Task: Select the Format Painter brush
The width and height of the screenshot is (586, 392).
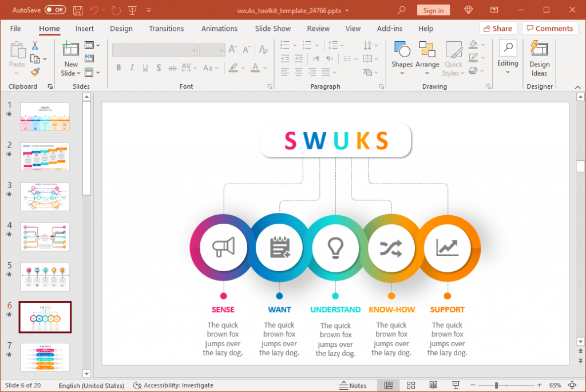Action: tap(35, 72)
